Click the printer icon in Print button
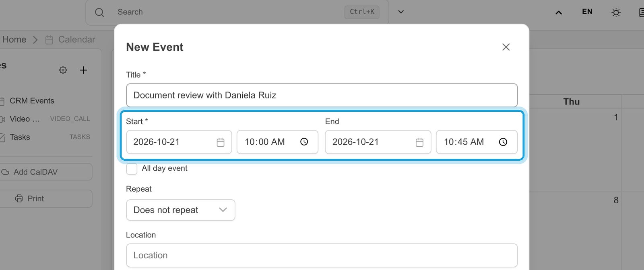The width and height of the screenshot is (644, 270). pyautogui.click(x=19, y=198)
